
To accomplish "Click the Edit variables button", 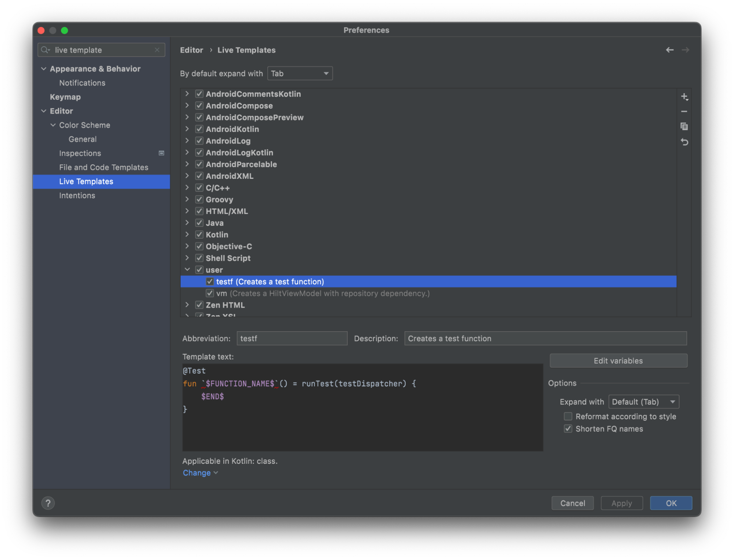I will tap(618, 361).
